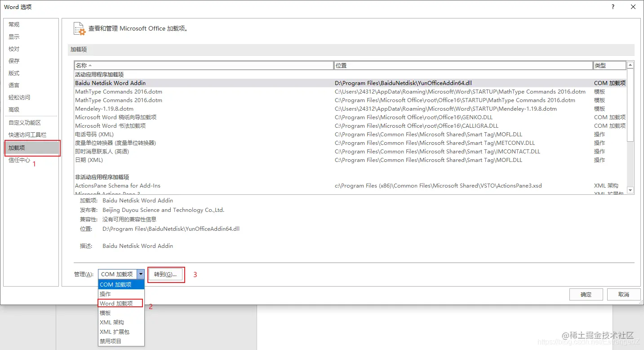Image resolution: width=644 pixels, height=350 pixels.
Task: Select 日期 (XML) add-in row
Action: [x=350, y=160]
